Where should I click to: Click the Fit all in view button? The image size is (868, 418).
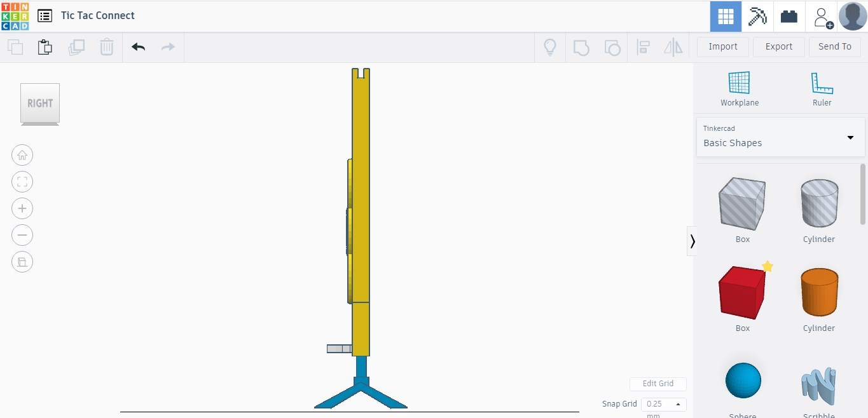(x=22, y=182)
